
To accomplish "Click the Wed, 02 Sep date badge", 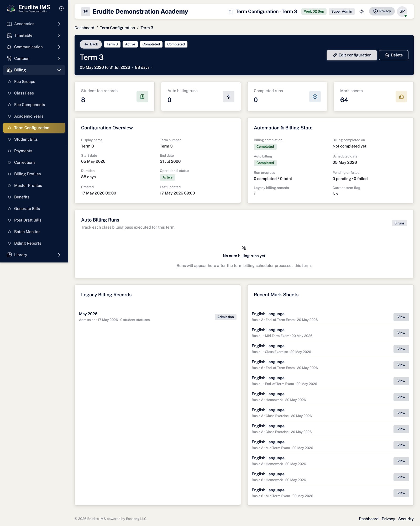I will click(314, 12).
